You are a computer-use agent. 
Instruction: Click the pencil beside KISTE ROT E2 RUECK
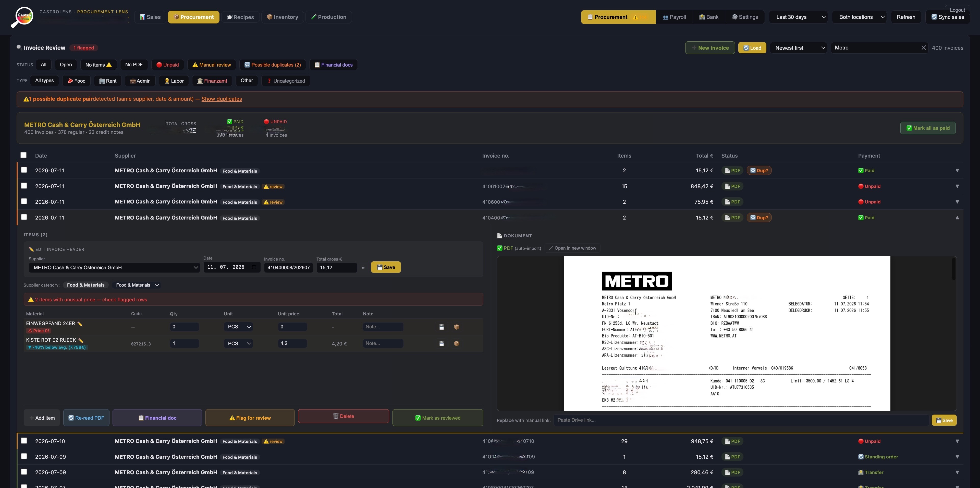[81, 340]
